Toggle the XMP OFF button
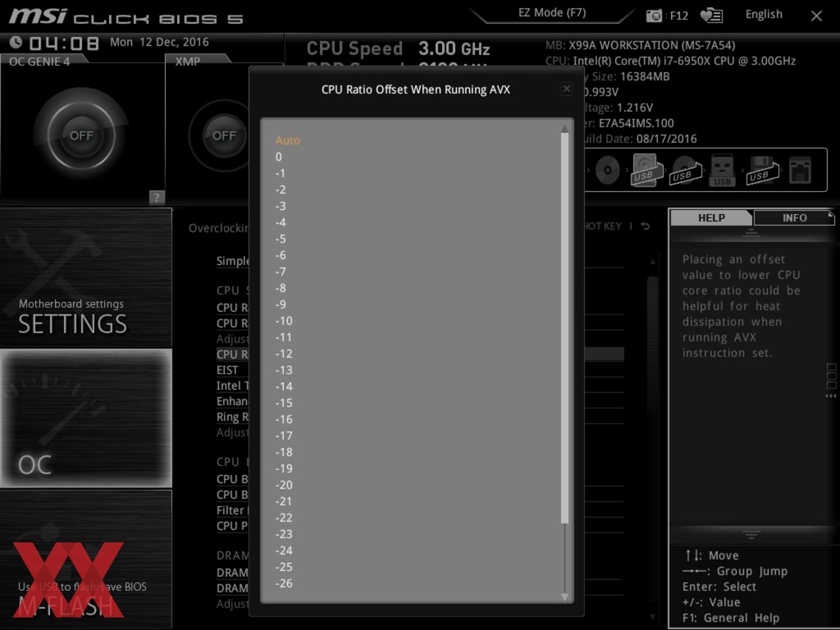840x630 pixels. pyautogui.click(x=224, y=135)
